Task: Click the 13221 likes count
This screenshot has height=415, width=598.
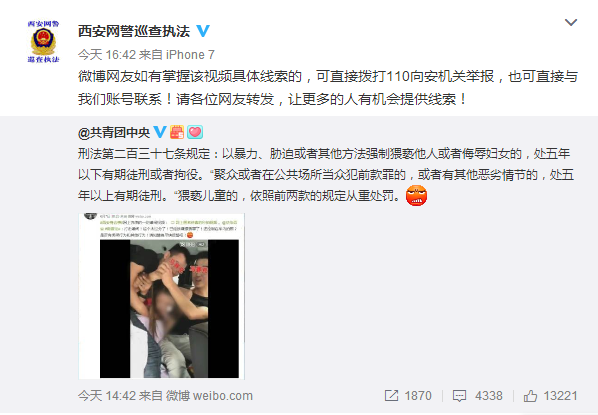Action: (560, 396)
